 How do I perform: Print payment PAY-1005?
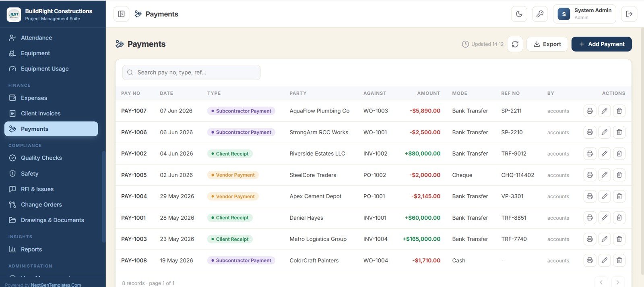click(590, 175)
